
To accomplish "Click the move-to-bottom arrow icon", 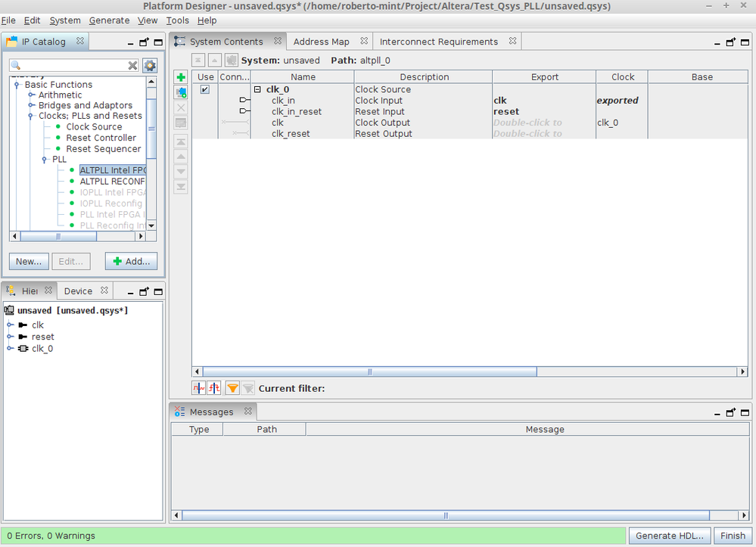I will pyautogui.click(x=181, y=187).
